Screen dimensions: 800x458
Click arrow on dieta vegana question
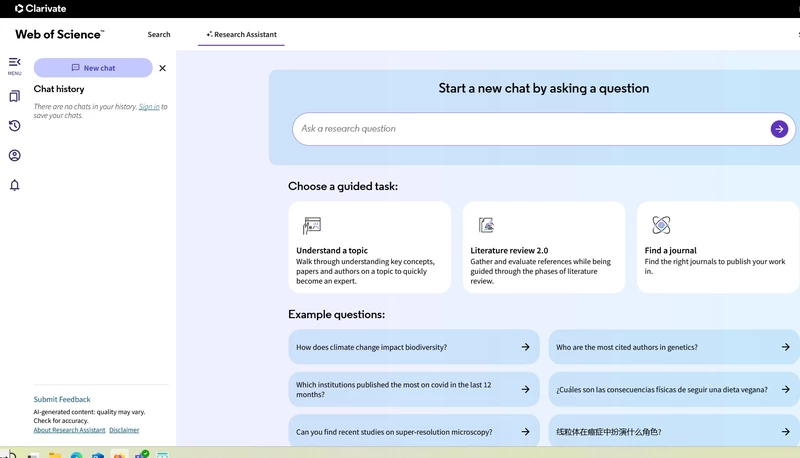pos(786,389)
